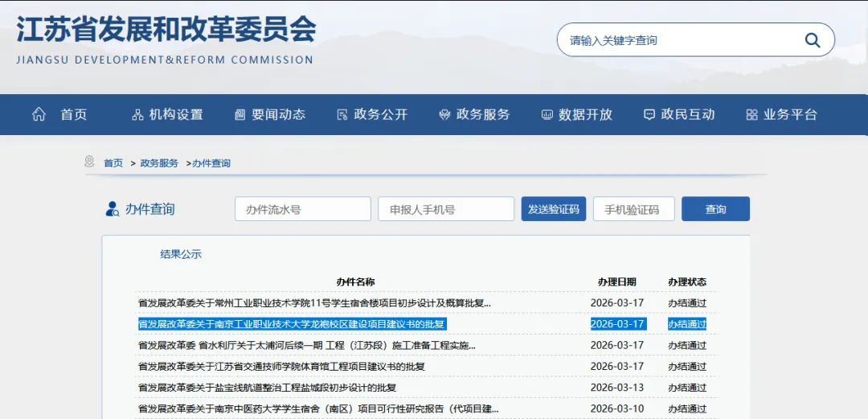Click the 业务平台 grid icon
Screen dimensions: 868x419
pyautogui.click(x=751, y=115)
